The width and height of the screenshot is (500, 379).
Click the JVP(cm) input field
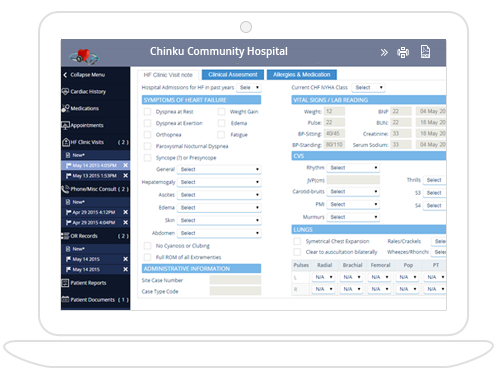(x=353, y=180)
